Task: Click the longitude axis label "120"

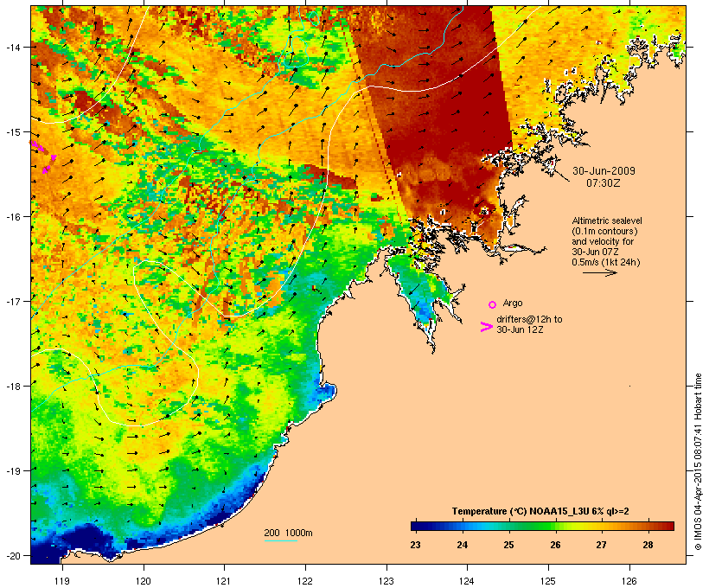Action: (x=144, y=581)
